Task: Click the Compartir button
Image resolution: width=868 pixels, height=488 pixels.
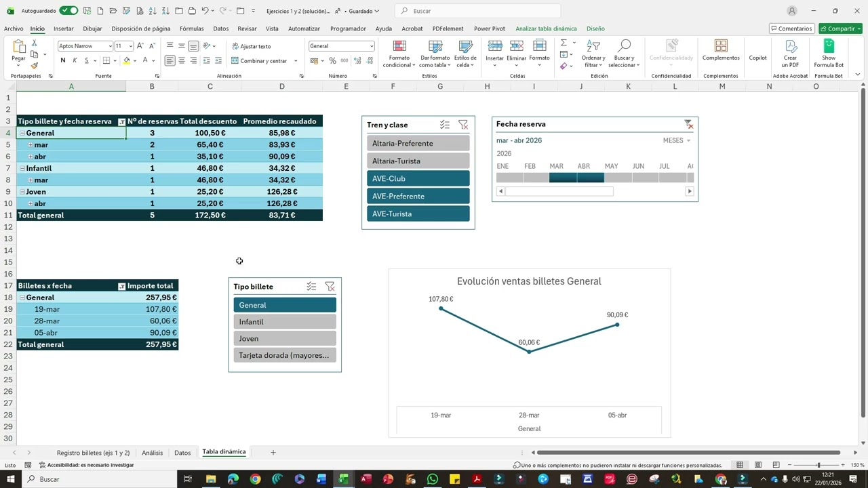Action: [x=840, y=28]
